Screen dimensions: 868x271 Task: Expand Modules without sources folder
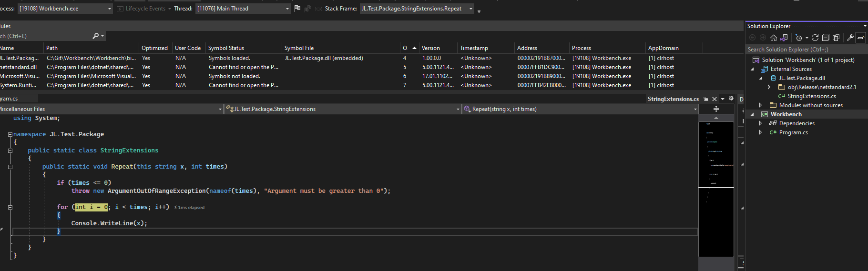pos(761,105)
